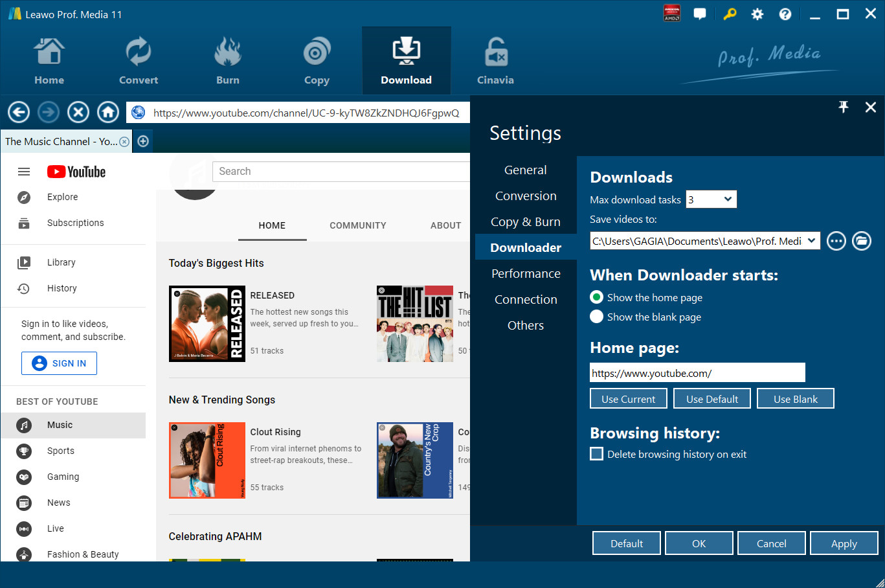Open a new browser tab
The height and width of the screenshot is (588, 885).
click(x=143, y=141)
